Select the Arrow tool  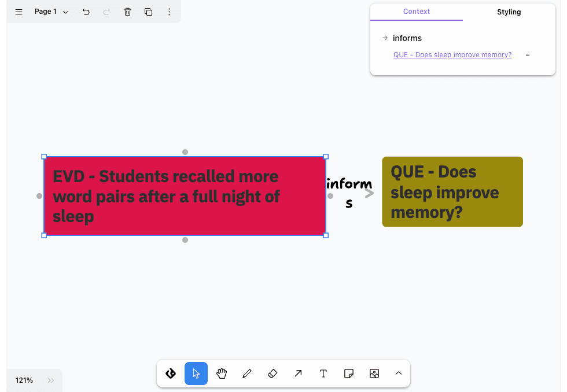pyautogui.click(x=298, y=373)
